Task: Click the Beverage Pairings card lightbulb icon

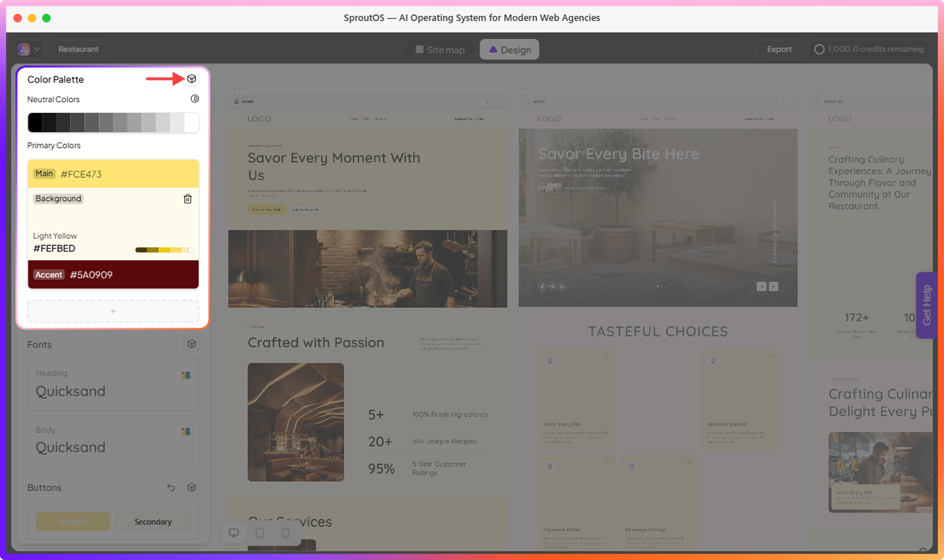Action: pos(631,466)
